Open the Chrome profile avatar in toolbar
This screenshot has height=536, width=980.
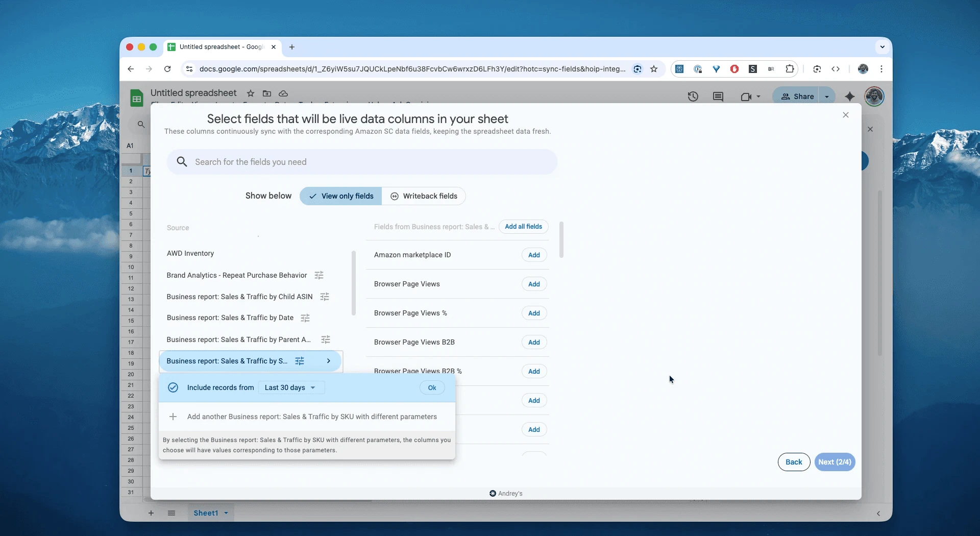coord(863,69)
